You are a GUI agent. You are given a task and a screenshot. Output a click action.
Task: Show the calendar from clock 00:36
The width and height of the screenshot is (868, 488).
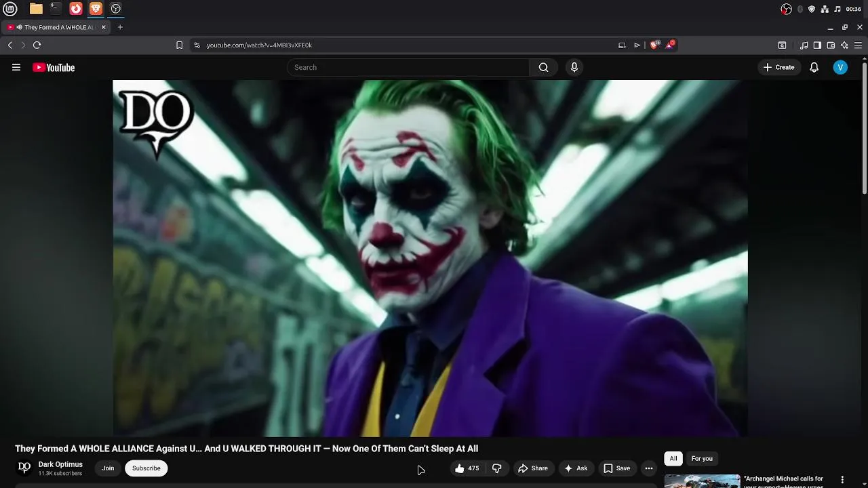pyautogui.click(x=854, y=9)
